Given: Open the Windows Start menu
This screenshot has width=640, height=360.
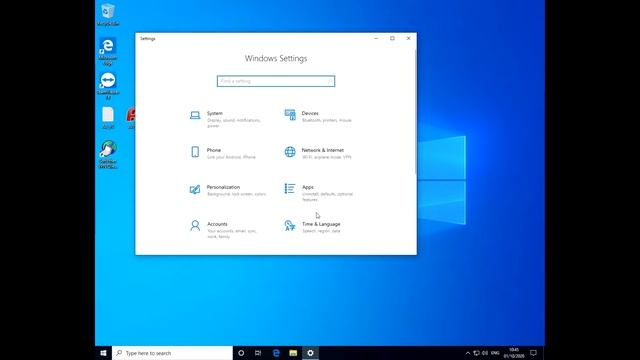Looking at the screenshot, I should (103, 353).
